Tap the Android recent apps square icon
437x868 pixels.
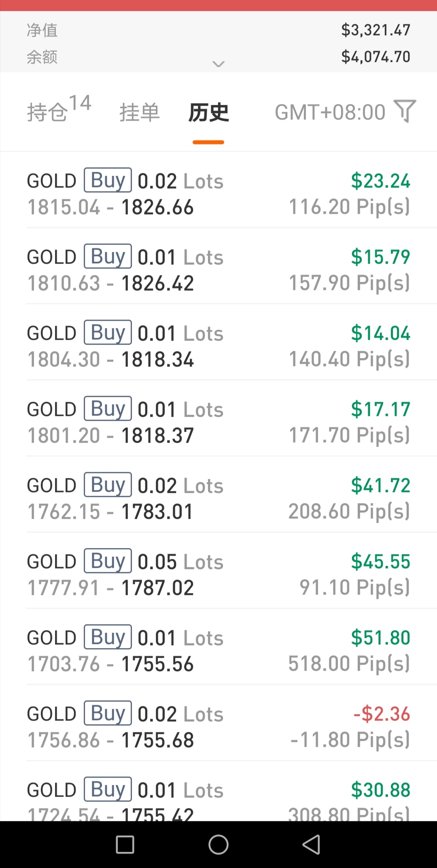click(x=125, y=845)
